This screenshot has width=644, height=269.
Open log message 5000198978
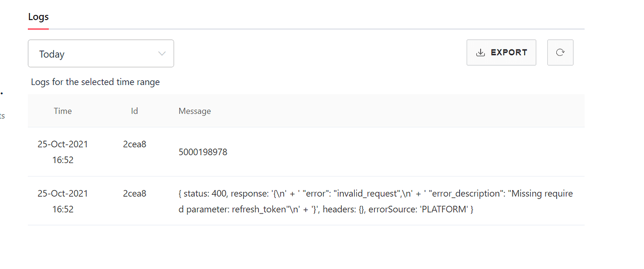click(203, 152)
